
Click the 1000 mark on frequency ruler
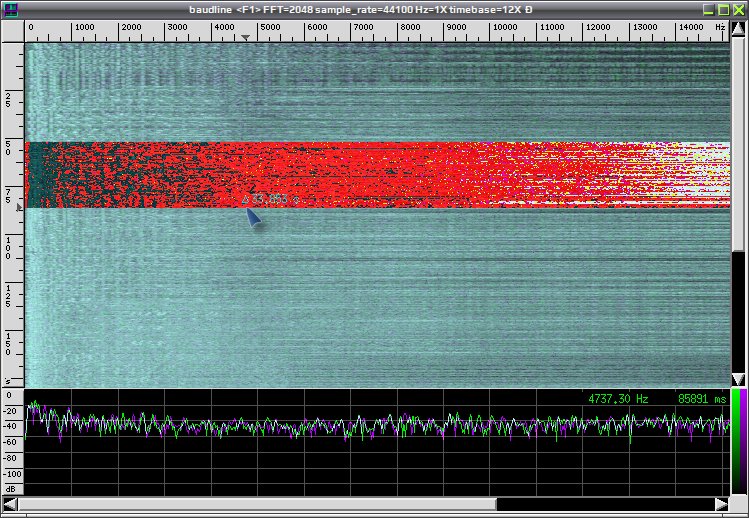click(84, 27)
